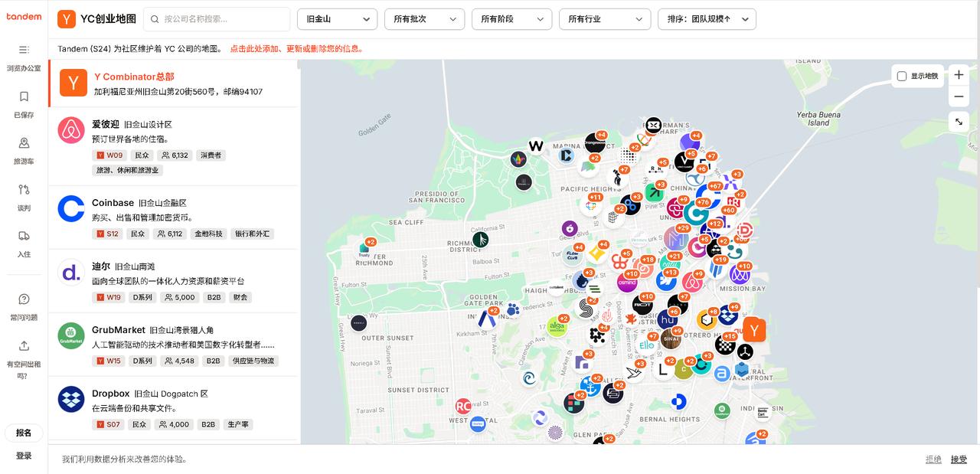Open the 迪尔 company card
This screenshot has width=980, height=474.
point(173,281)
